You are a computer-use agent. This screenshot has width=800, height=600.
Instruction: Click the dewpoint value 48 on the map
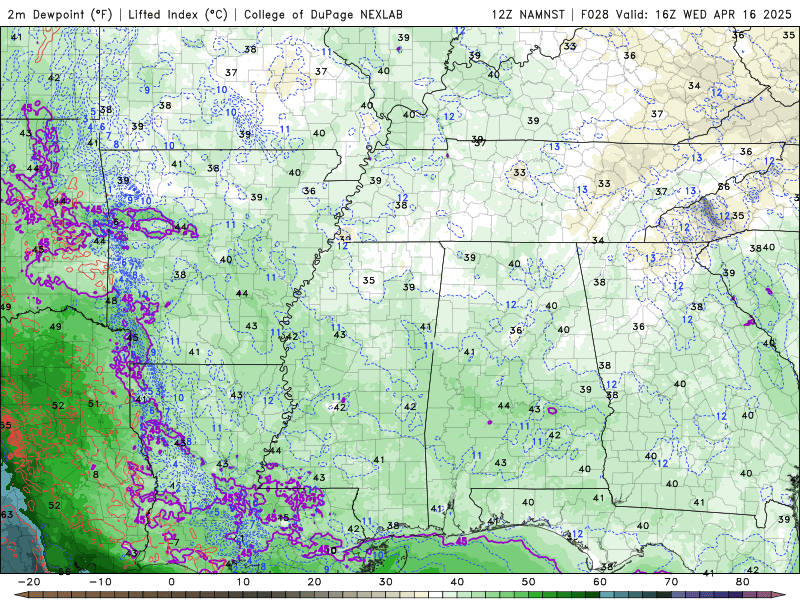pyautogui.click(x=111, y=301)
